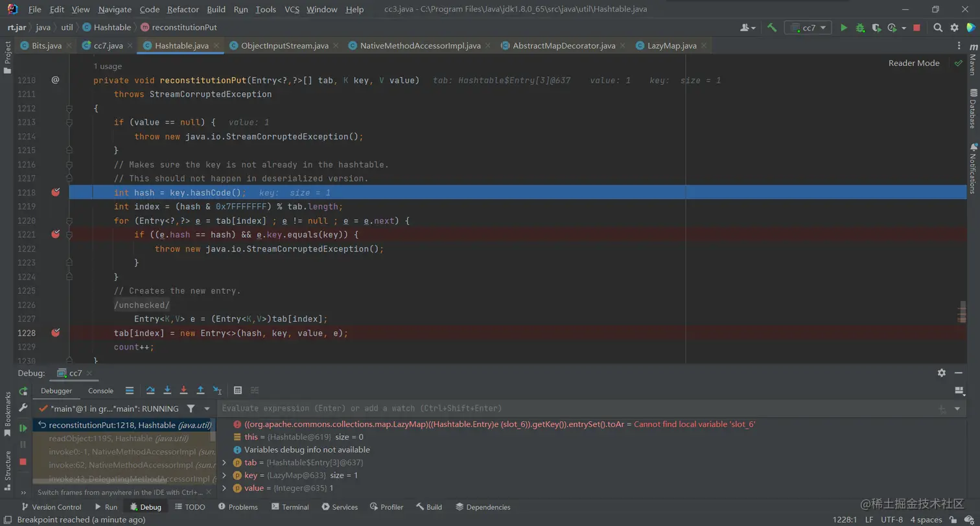Fold code block at line 1220
The height and width of the screenshot is (526, 980).
(69, 221)
